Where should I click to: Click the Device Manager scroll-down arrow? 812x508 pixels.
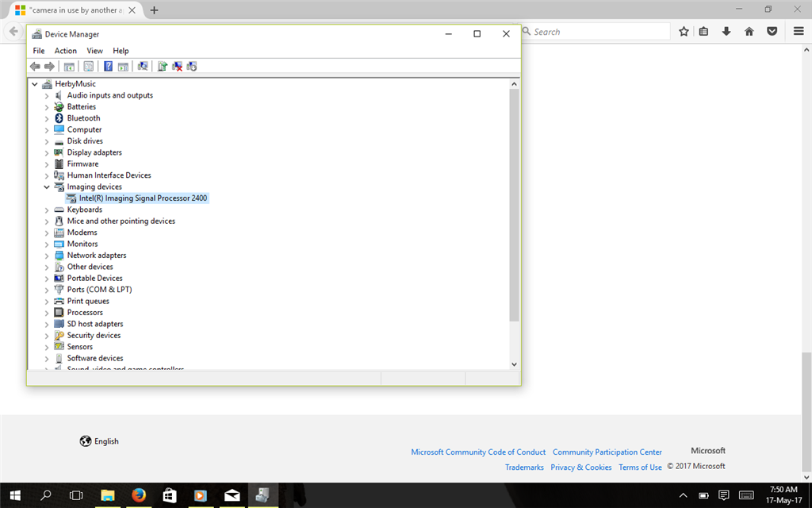tap(514, 364)
